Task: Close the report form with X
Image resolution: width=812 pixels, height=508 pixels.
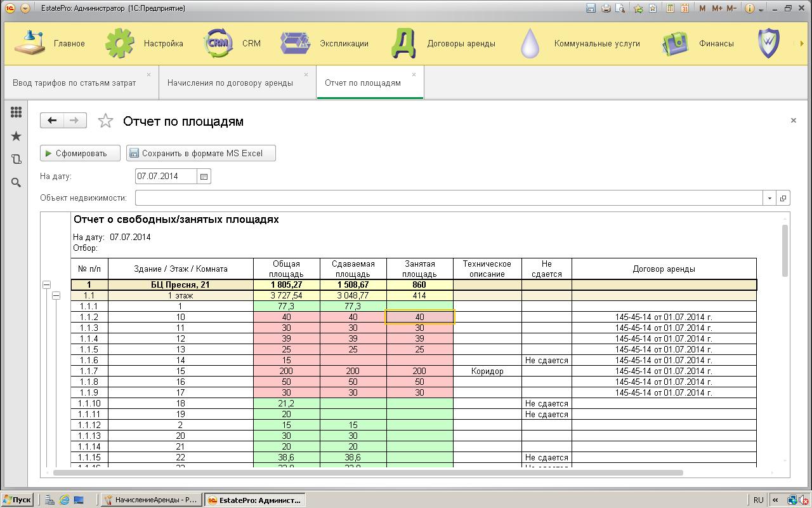Action: (x=793, y=120)
